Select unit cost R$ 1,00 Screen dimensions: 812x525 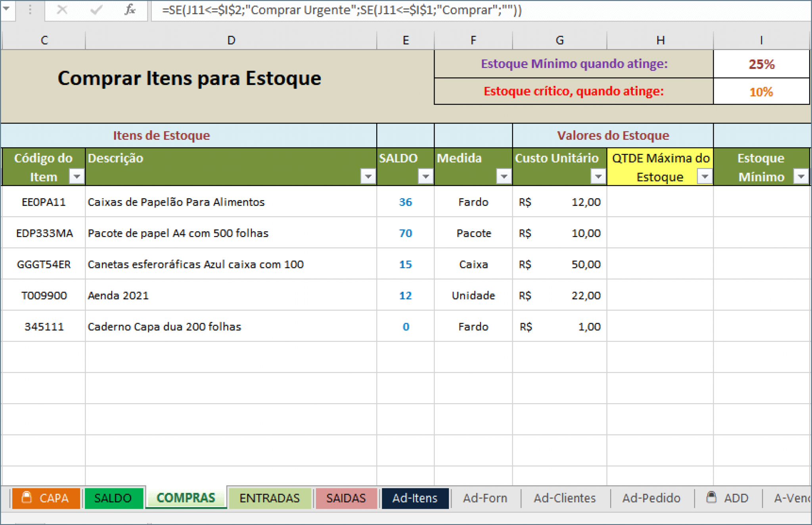pos(560,327)
